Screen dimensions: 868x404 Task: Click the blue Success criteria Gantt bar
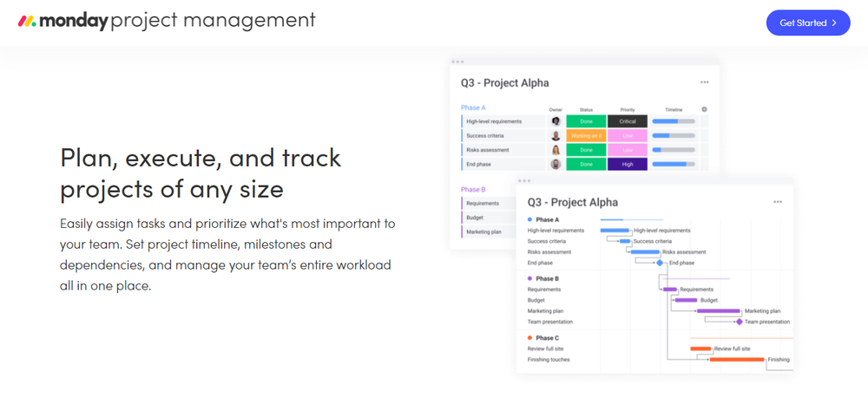[x=625, y=242]
